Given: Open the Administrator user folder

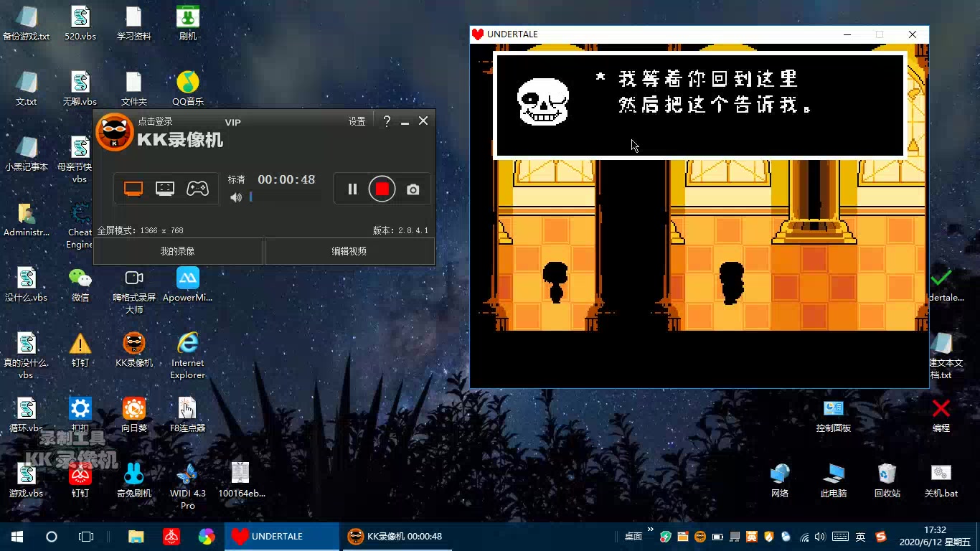Looking at the screenshot, I should click(x=27, y=220).
